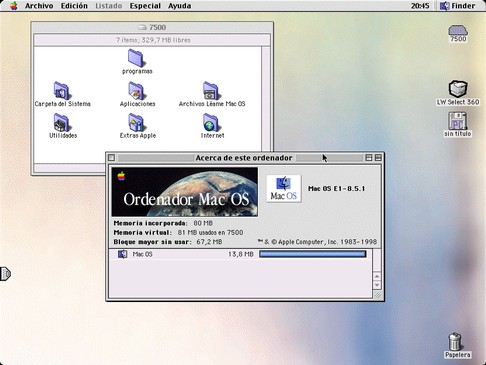Click the Ordenador Mac OS earth banner
Viewport: 486px width, 365px height.
click(x=185, y=192)
